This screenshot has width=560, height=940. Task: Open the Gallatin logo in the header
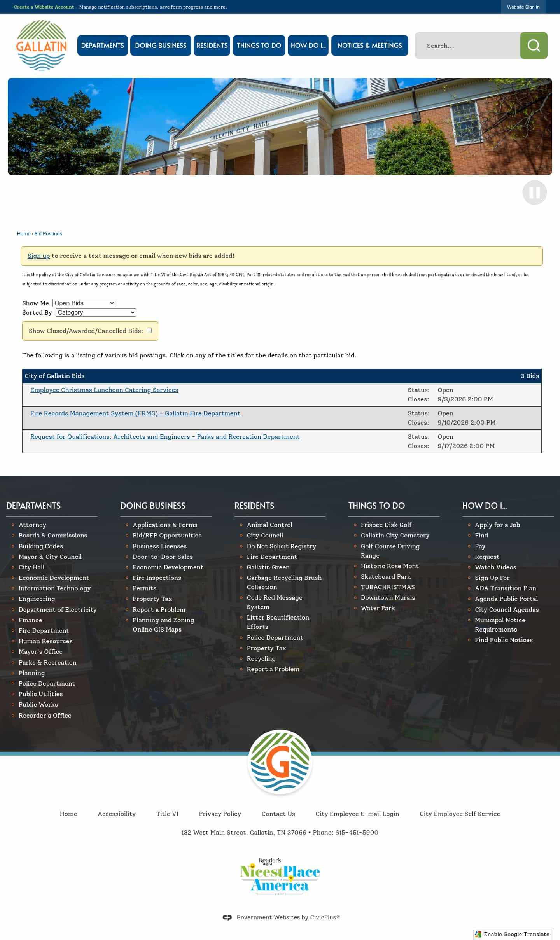pos(42,46)
